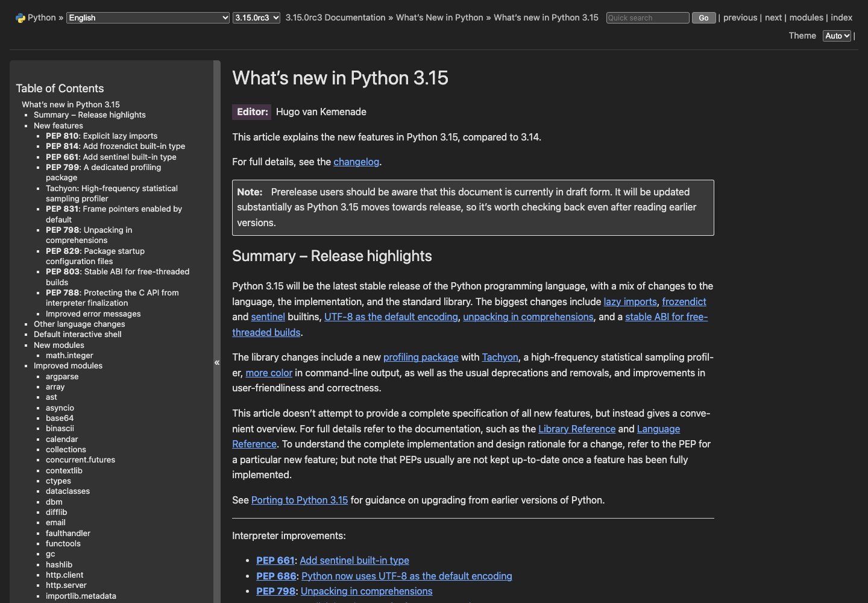Open the English language dropdown
Image resolution: width=868 pixels, height=603 pixels.
(x=148, y=18)
